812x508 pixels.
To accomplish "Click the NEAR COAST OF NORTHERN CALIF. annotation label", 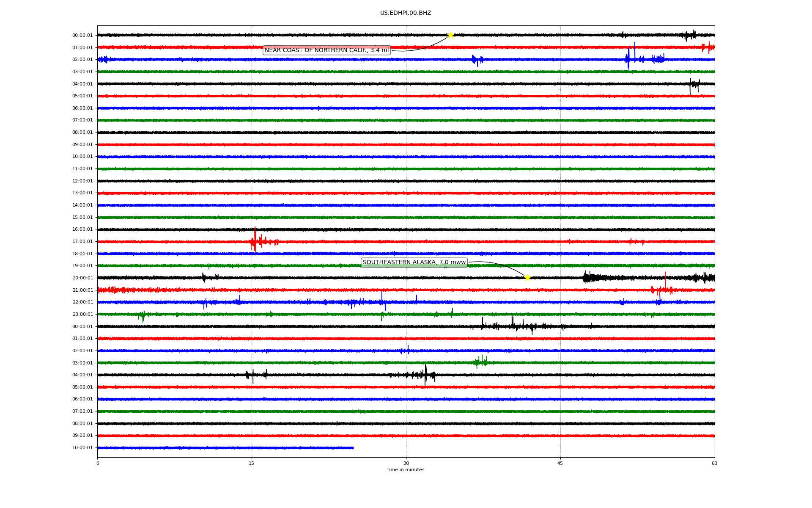I will tap(326, 50).
